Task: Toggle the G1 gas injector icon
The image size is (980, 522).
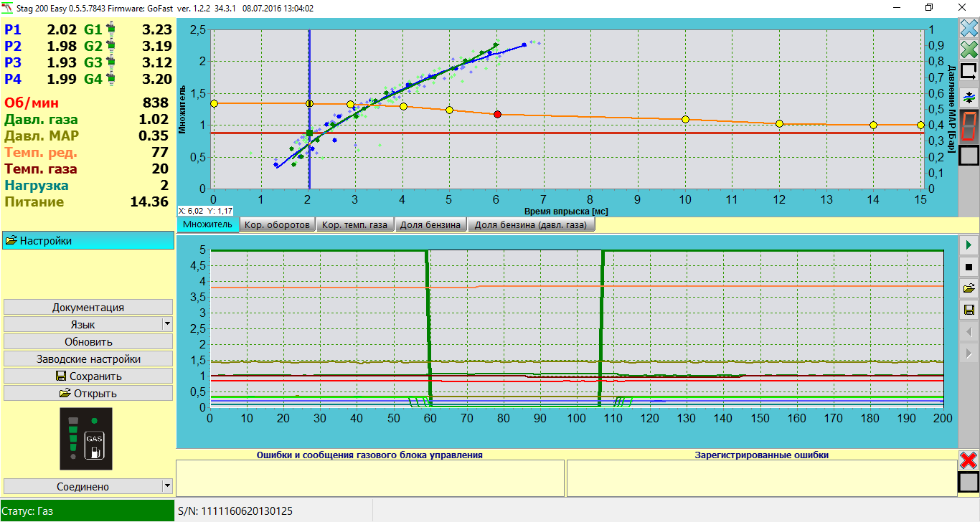Action: [x=110, y=30]
